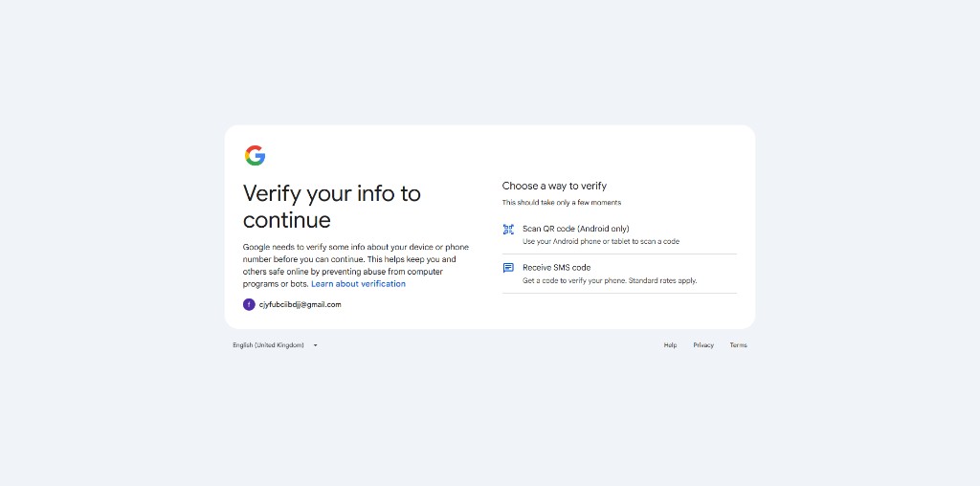Open the Terms link in footer
This screenshot has width=980, height=486.
[738, 345]
